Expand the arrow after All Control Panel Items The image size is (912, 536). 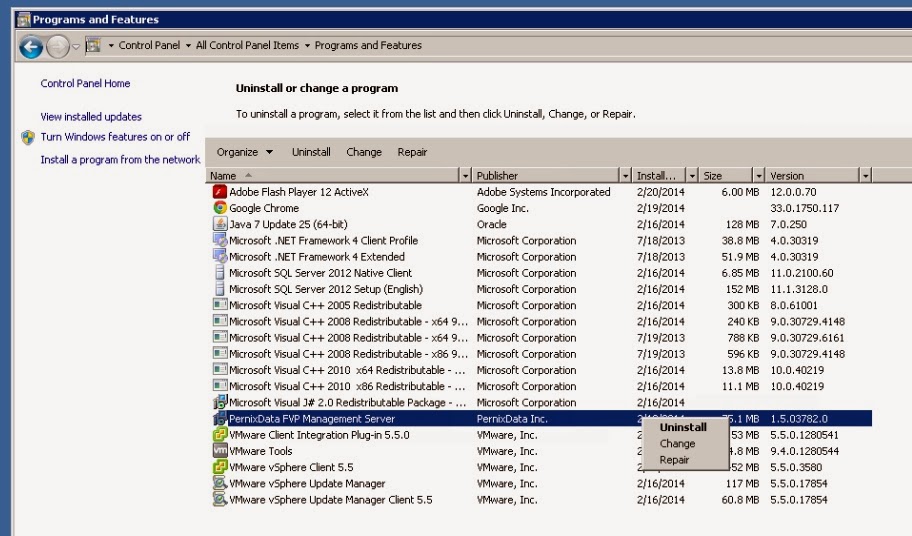(x=307, y=45)
